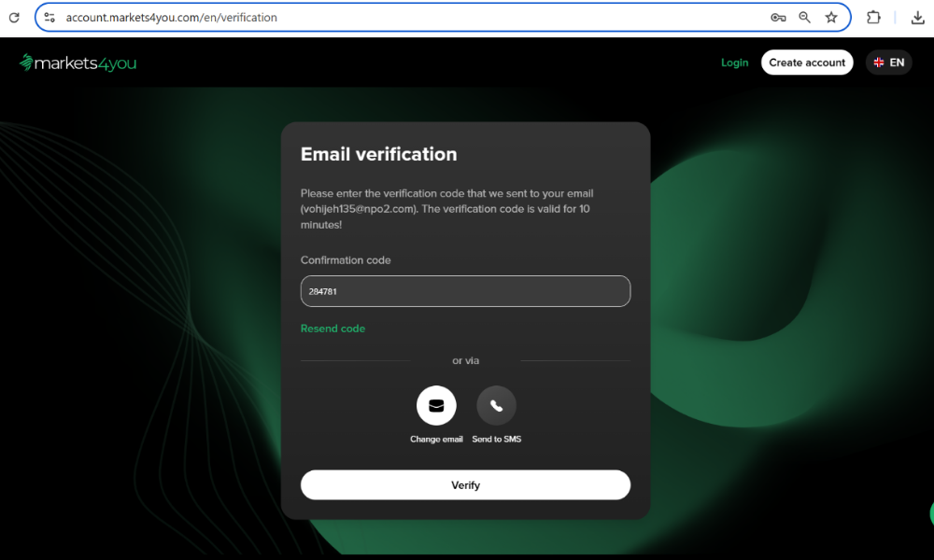Click the markets4you logo

click(x=78, y=63)
